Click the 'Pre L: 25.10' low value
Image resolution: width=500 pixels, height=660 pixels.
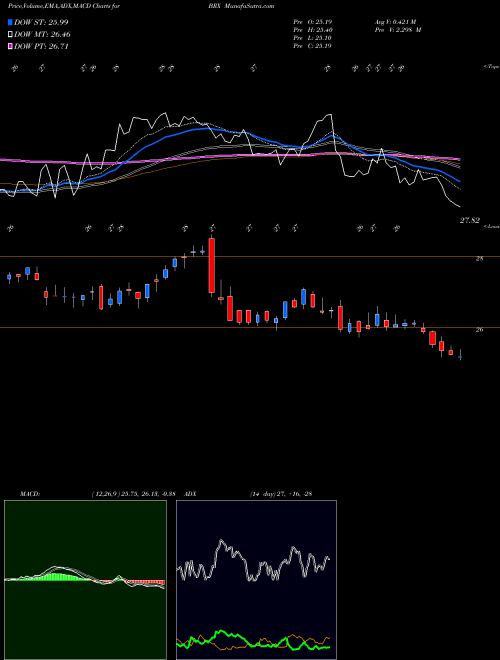pos(312,38)
